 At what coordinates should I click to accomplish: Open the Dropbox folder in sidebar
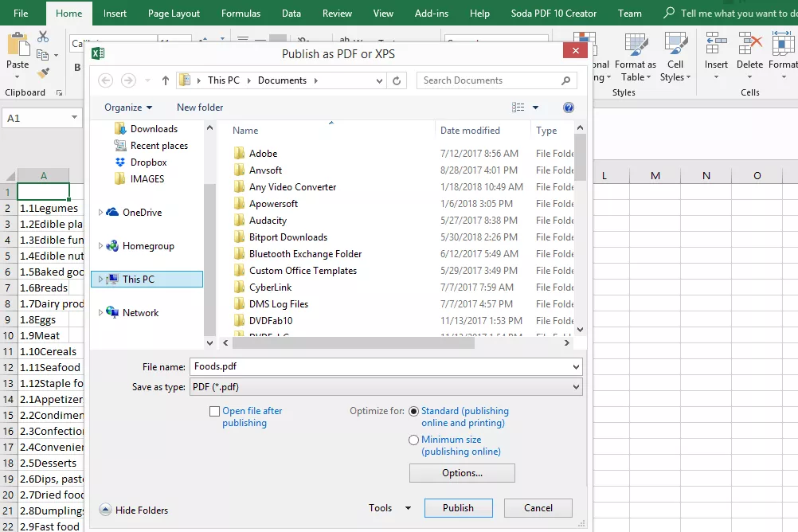tap(148, 162)
